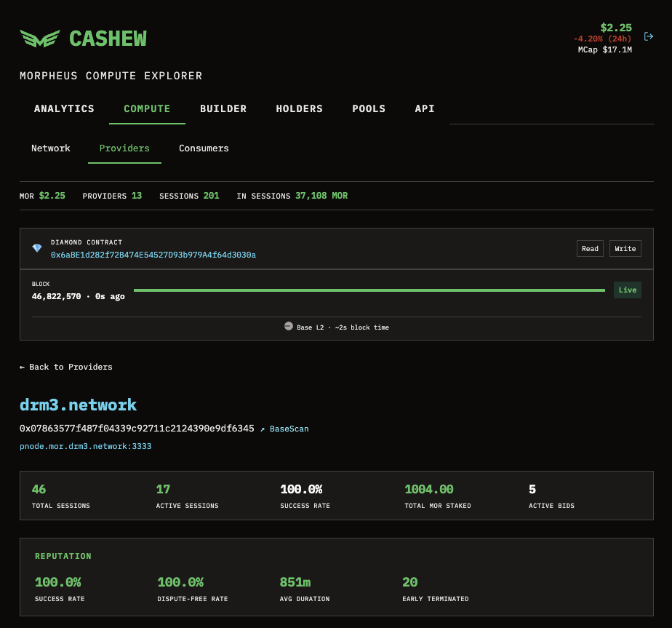Switch to the Network sub-tab
Image resolution: width=672 pixels, height=628 pixels.
[51, 148]
